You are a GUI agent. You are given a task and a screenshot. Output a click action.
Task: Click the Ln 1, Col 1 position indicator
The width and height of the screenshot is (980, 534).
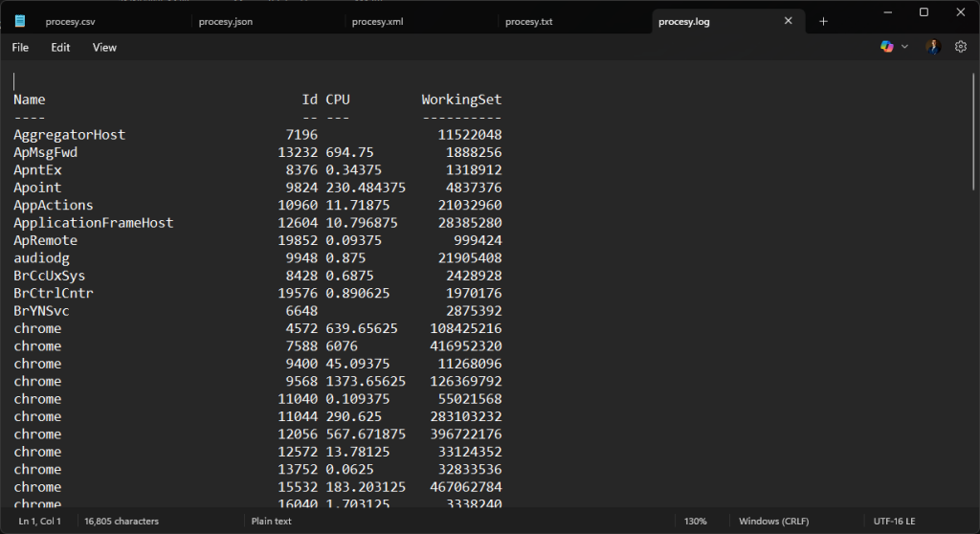point(40,522)
